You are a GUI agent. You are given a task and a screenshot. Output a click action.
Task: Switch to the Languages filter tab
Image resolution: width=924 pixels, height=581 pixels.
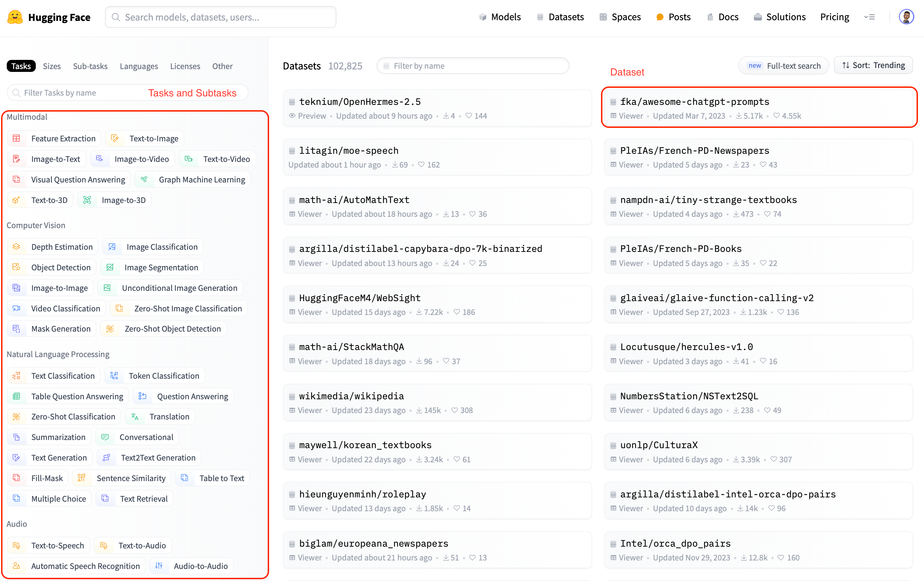point(139,66)
